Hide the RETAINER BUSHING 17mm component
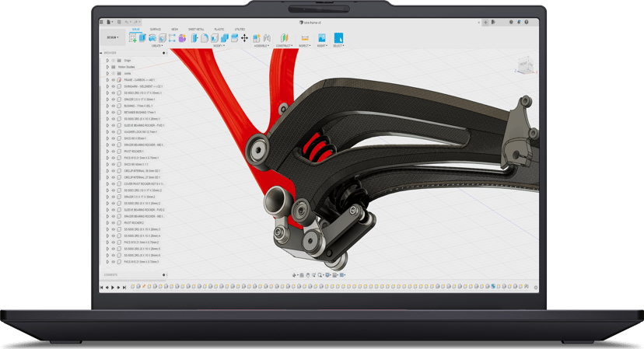Image resolution: width=644 pixels, height=349 pixels. click(114, 113)
